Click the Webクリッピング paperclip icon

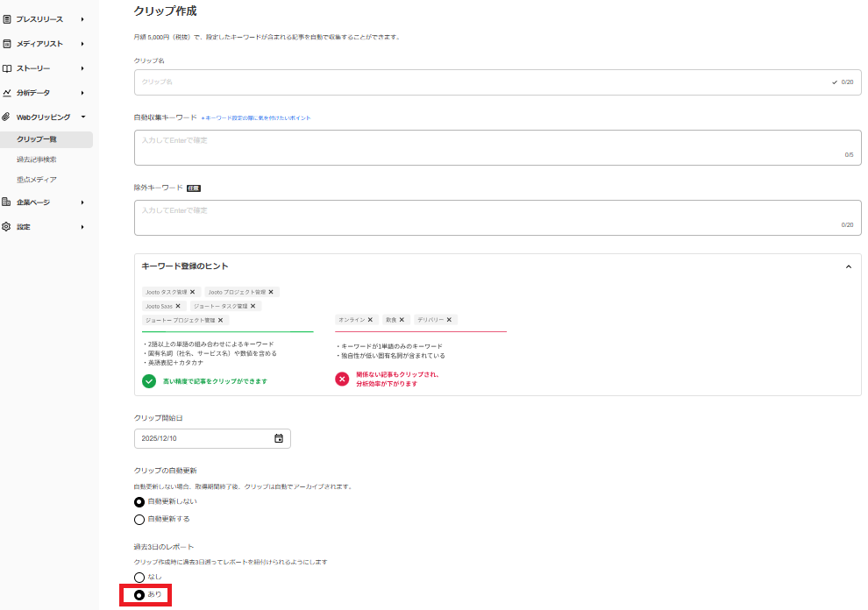coord(7,117)
